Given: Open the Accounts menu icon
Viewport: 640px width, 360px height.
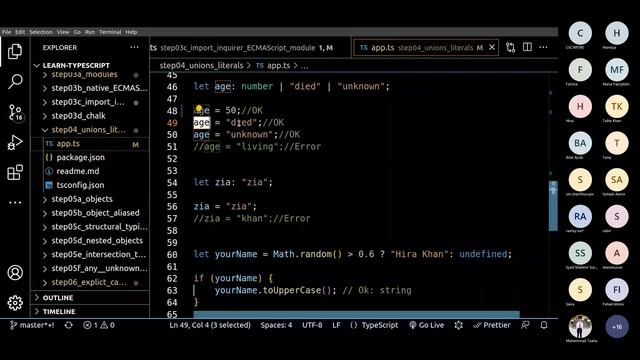Looking at the screenshot, I should tap(15, 273).
